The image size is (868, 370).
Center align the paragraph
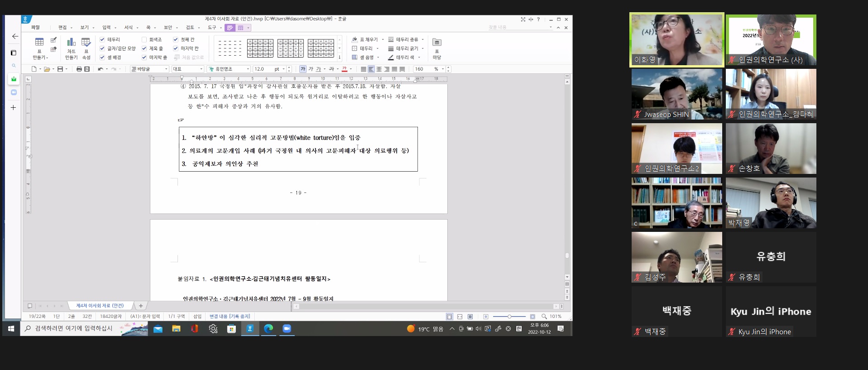pyautogui.click(x=379, y=69)
